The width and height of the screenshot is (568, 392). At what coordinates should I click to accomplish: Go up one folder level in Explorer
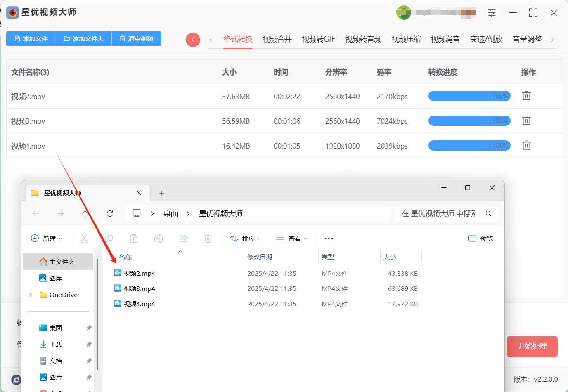click(x=85, y=213)
